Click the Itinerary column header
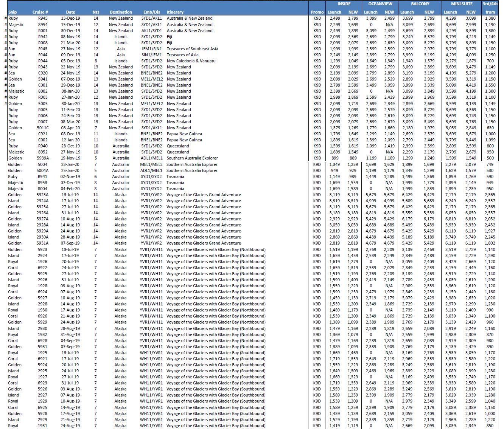The height and width of the screenshot is (429, 504). (175, 12)
